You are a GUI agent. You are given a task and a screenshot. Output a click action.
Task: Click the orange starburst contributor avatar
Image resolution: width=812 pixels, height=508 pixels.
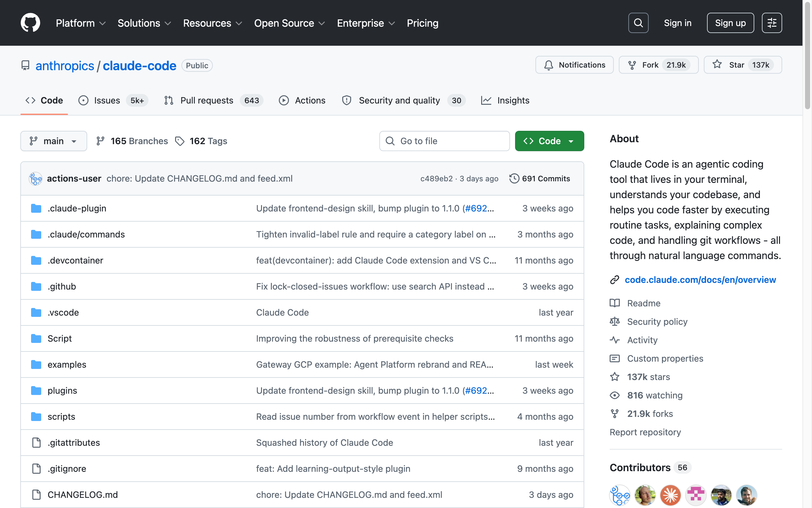[671, 495]
